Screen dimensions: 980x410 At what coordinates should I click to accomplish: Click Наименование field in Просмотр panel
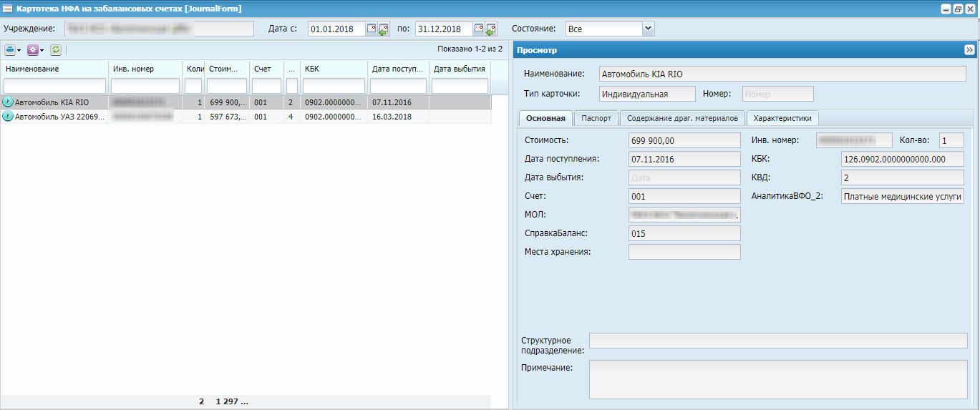click(782, 74)
